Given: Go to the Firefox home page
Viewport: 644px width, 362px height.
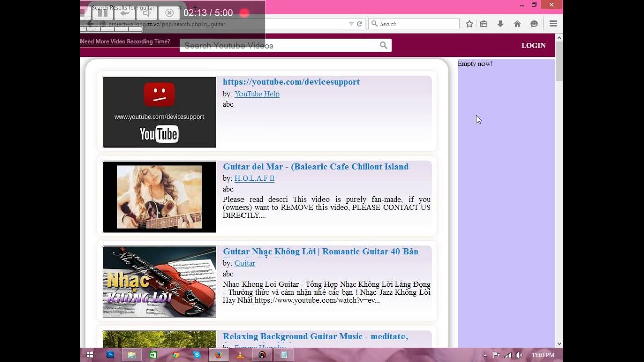Looking at the screenshot, I should (x=517, y=24).
